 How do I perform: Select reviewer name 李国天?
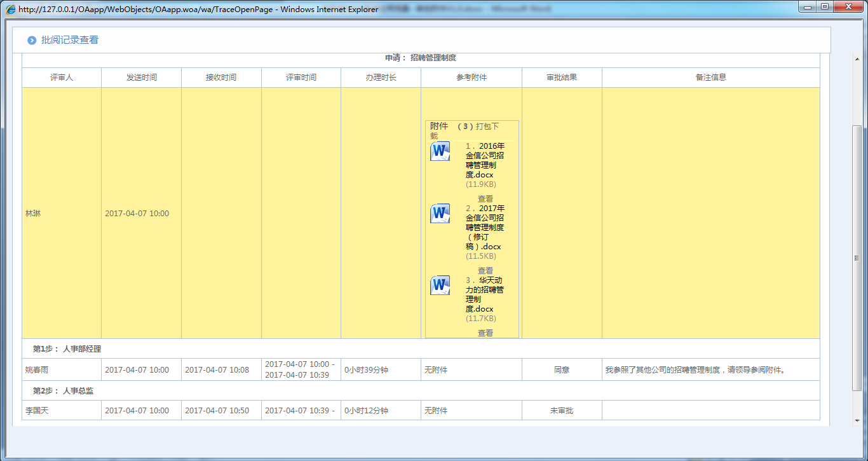pos(37,411)
